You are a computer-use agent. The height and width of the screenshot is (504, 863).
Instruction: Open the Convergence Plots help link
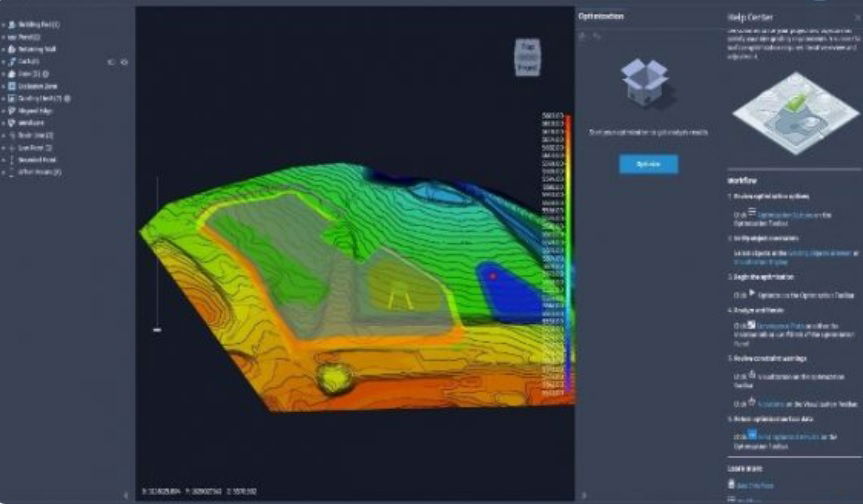tap(781, 326)
